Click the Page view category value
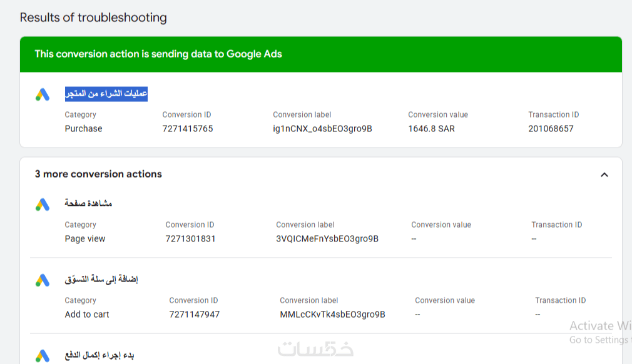The image size is (632, 364). tap(85, 239)
